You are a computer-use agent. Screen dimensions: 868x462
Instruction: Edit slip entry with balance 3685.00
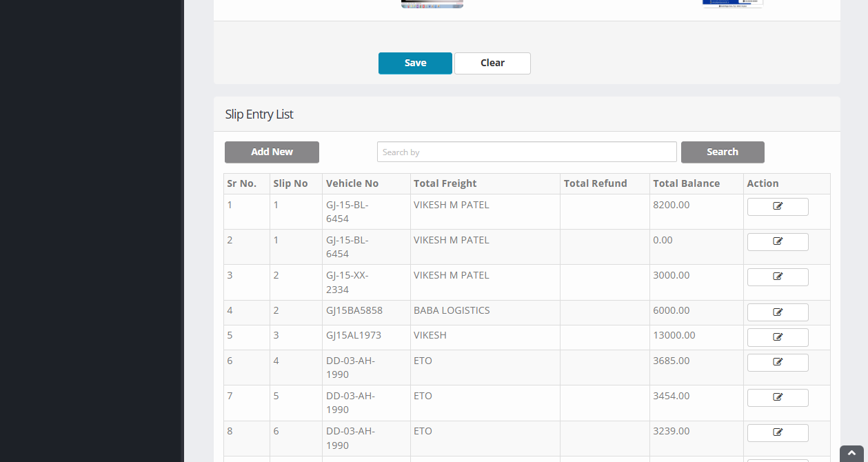pos(777,362)
